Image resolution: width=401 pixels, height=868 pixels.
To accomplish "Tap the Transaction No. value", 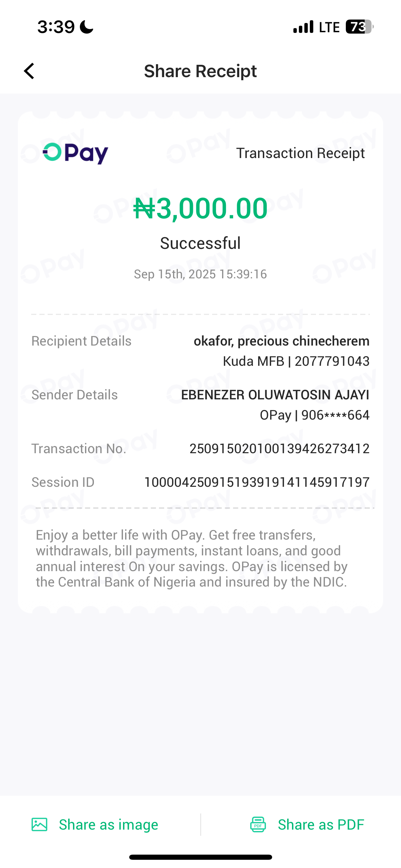I will point(279,449).
